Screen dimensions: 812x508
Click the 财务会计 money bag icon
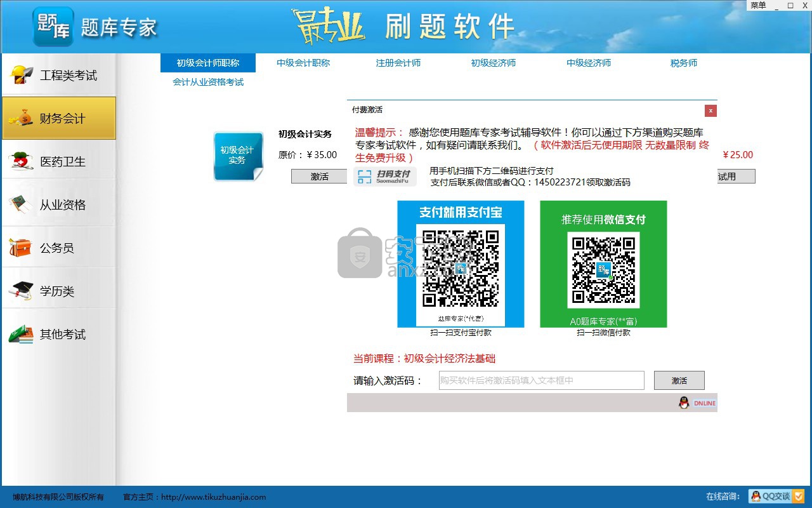click(22, 118)
